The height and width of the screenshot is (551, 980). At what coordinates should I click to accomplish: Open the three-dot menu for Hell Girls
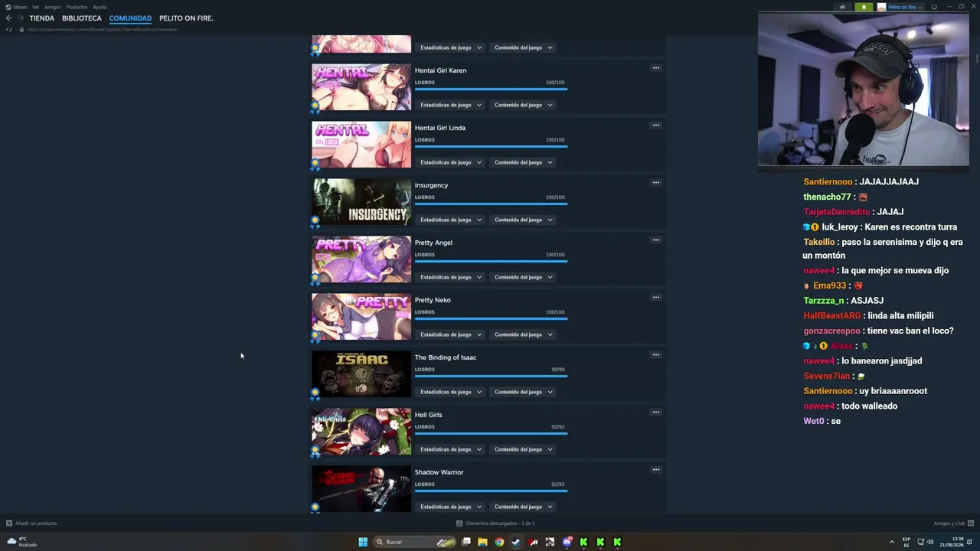click(x=655, y=412)
